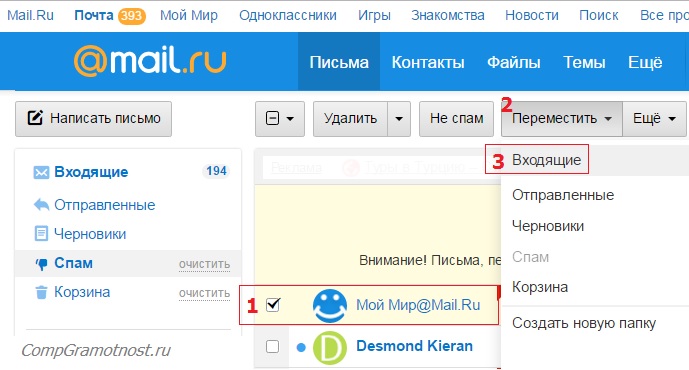
Task: Select Входящие in the move menu
Action: tap(547, 160)
